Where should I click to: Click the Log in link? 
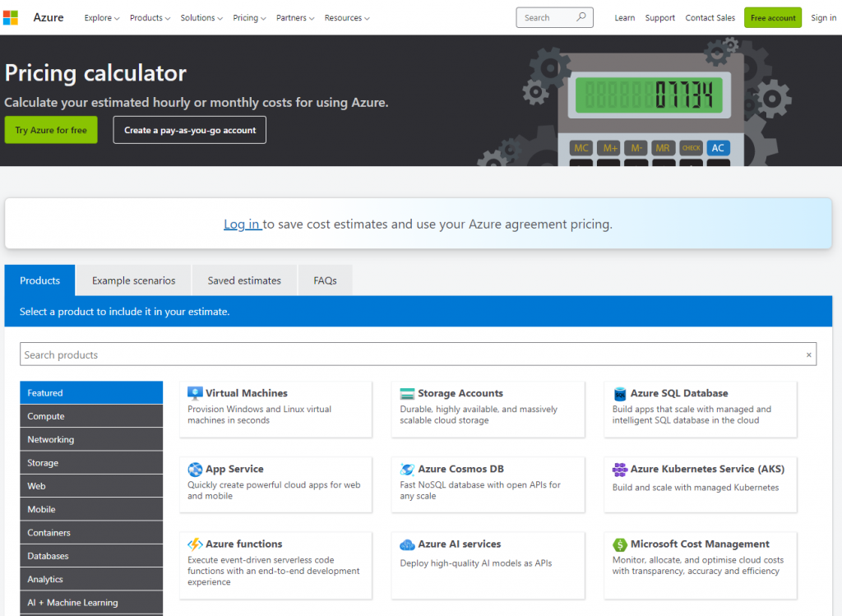(242, 224)
